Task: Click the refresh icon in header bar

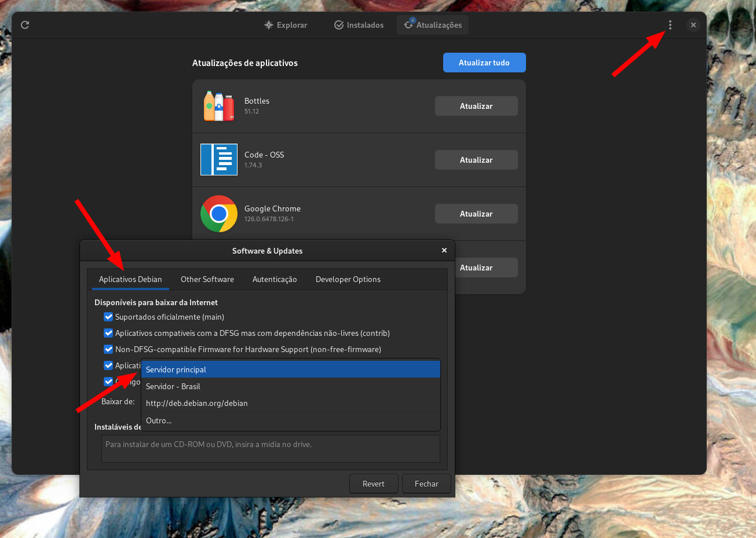Action: pyautogui.click(x=25, y=25)
